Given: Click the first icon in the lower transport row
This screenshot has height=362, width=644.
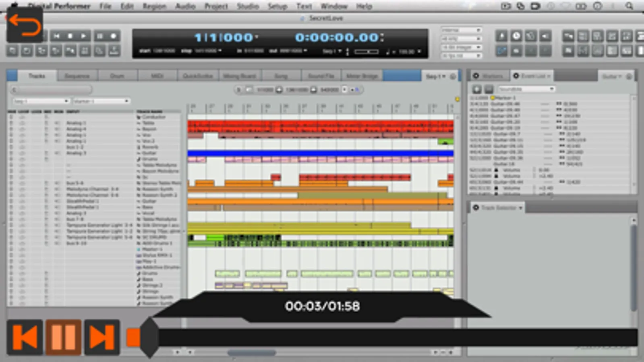Looking at the screenshot, I should pyautogui.click(x=12, y=51).
